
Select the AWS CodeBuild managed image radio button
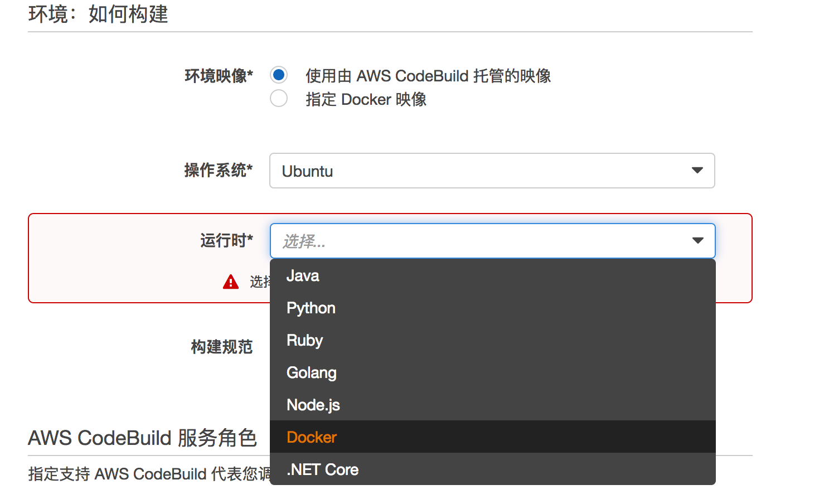tap(279, 75)
